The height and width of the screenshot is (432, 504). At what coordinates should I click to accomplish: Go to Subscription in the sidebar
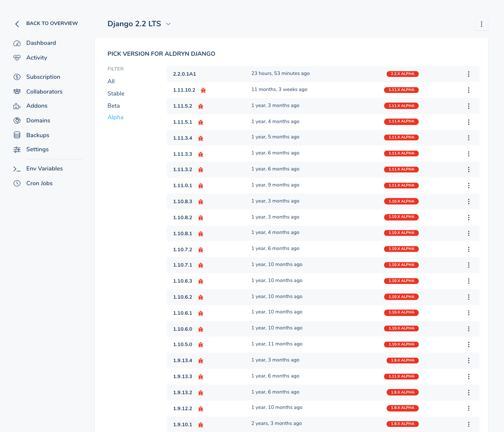pyautogui.click(x=43, y=77)
